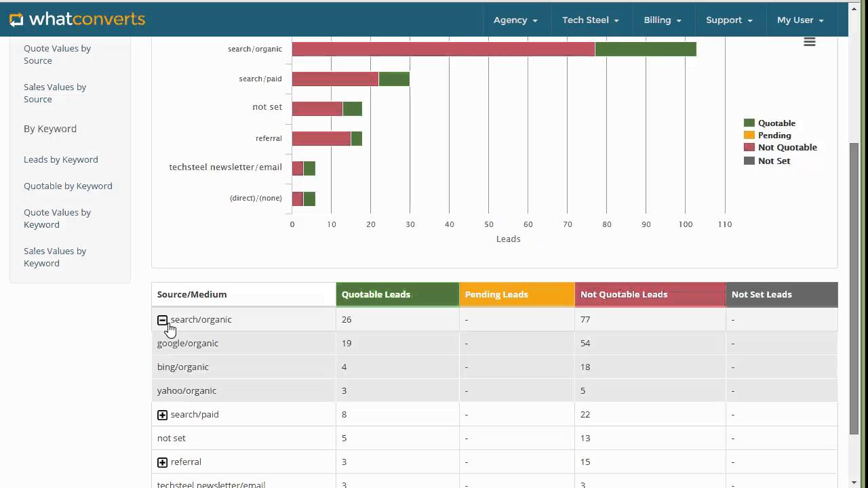Collapse the search/organic row

[162, 320]
